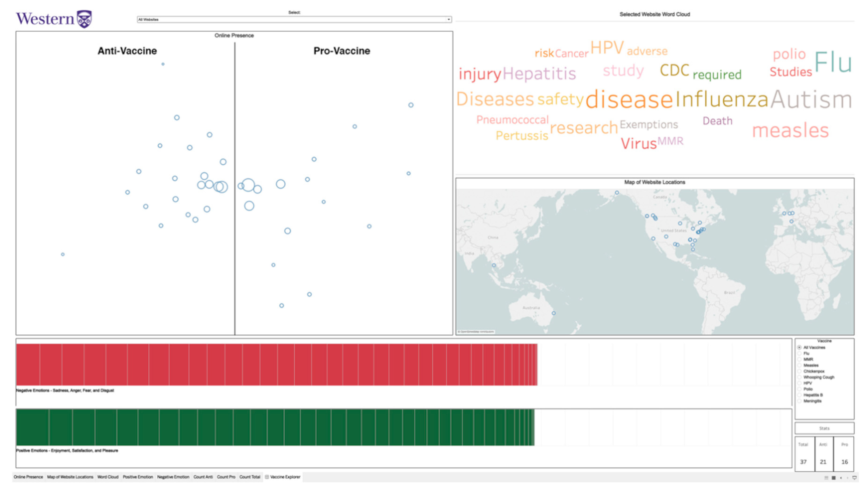Click the presentation mode icon
Viewport: 868px width, 499px height.
855,478
